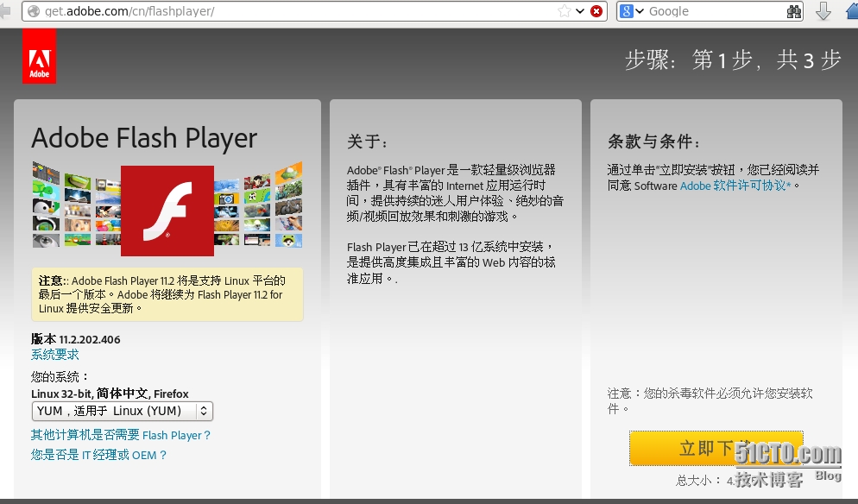Click the Adobe logo

[x=40, y=56]
